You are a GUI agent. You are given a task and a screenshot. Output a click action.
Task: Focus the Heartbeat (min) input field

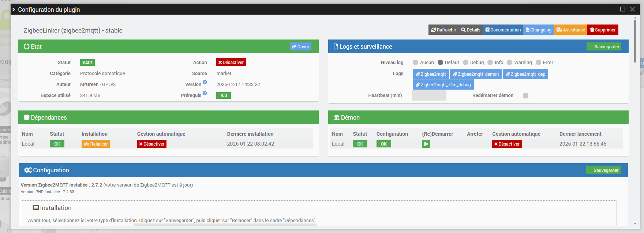pyautogui.click(x=429, y=95)
